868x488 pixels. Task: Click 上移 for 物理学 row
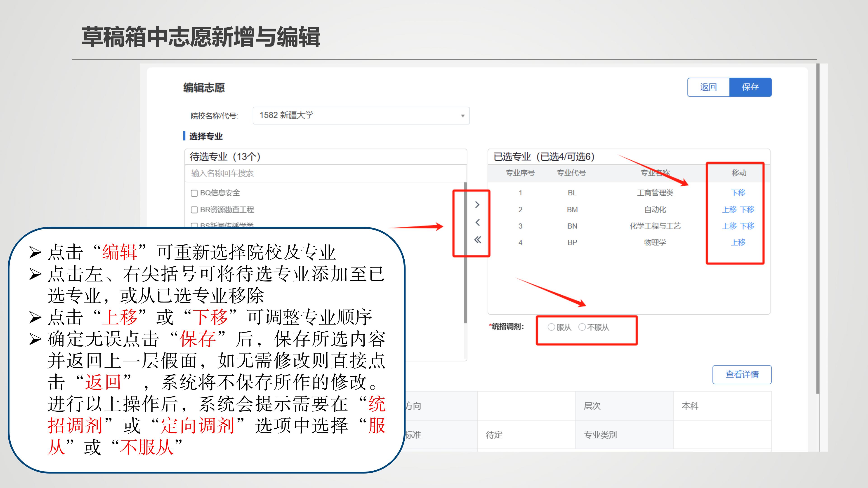click(738, 242)
